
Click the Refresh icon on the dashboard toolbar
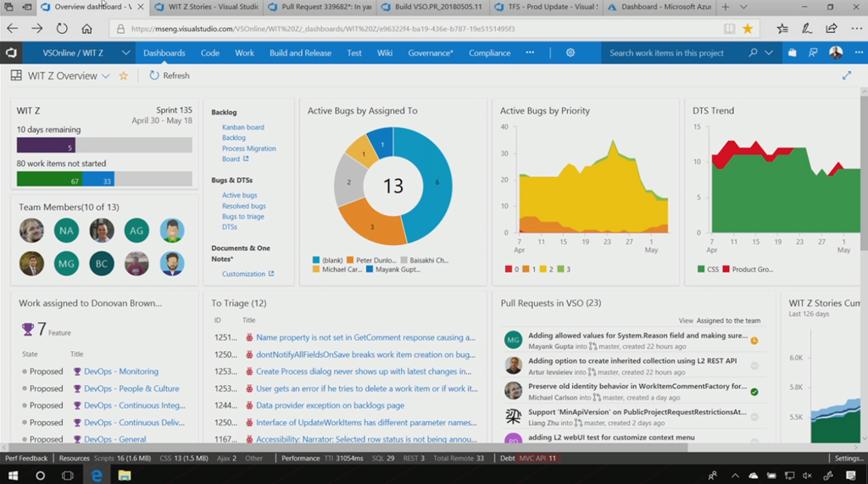(154, 75)
